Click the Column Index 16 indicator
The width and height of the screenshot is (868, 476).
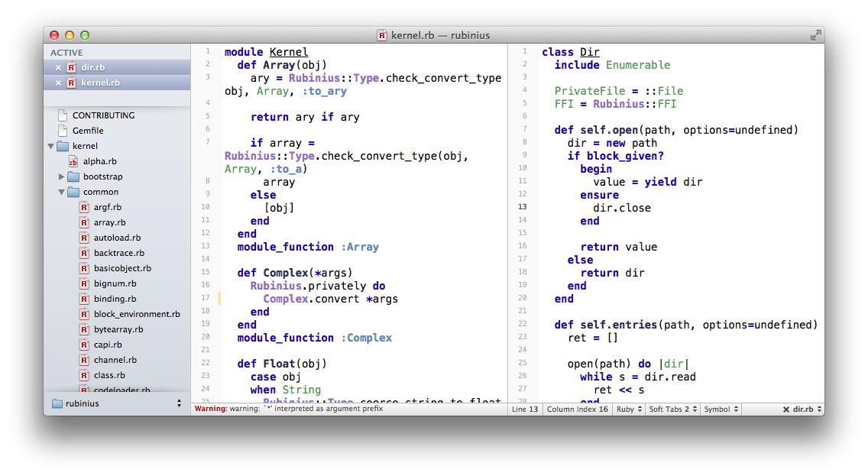click(x=578, y=409)
